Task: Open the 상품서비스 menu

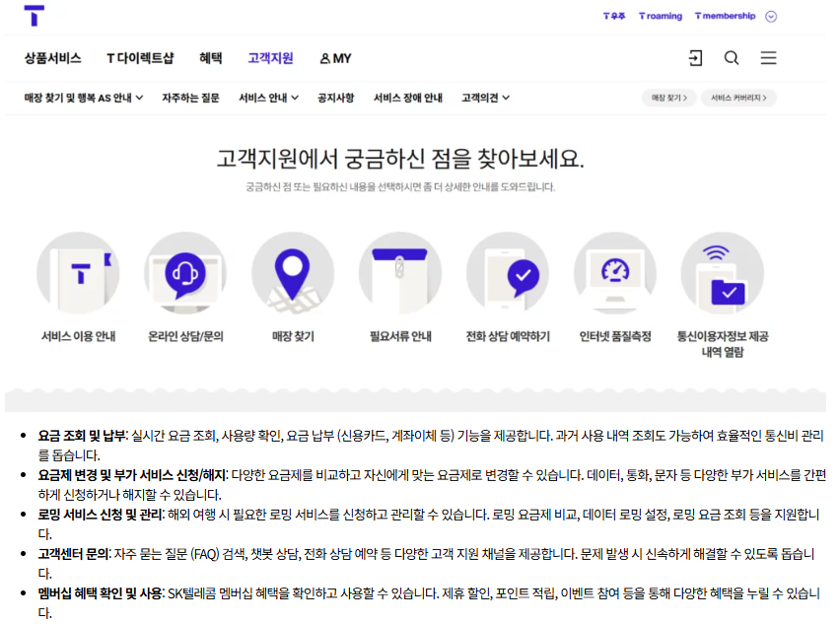Action: (x=53, y=58)
